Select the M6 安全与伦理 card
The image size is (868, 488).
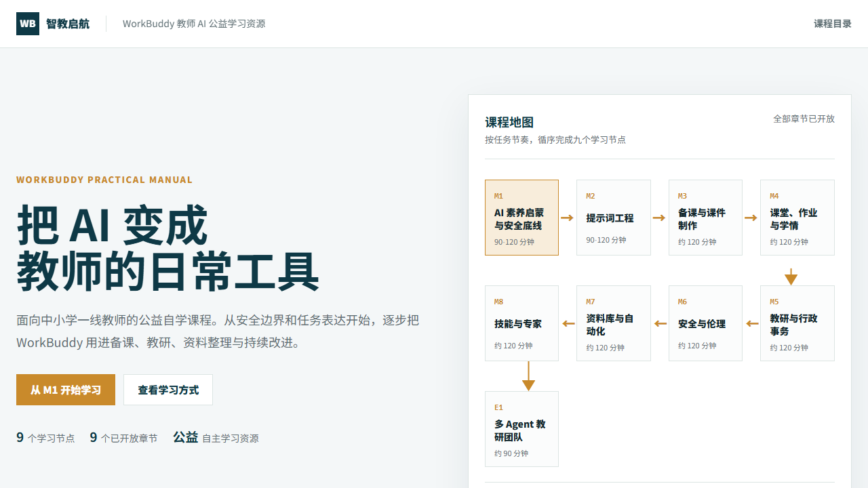pyautogui.click(x=705, y=323)
